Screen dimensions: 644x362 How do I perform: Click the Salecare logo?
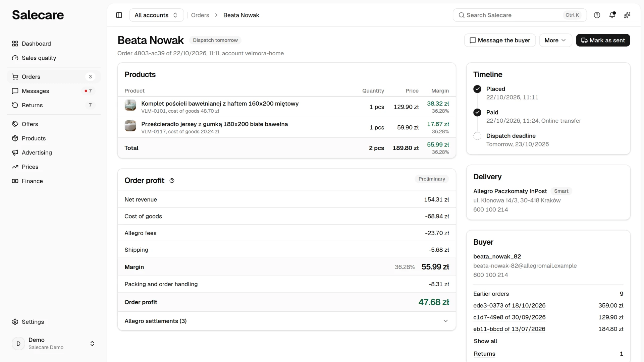tap(38, 15)
